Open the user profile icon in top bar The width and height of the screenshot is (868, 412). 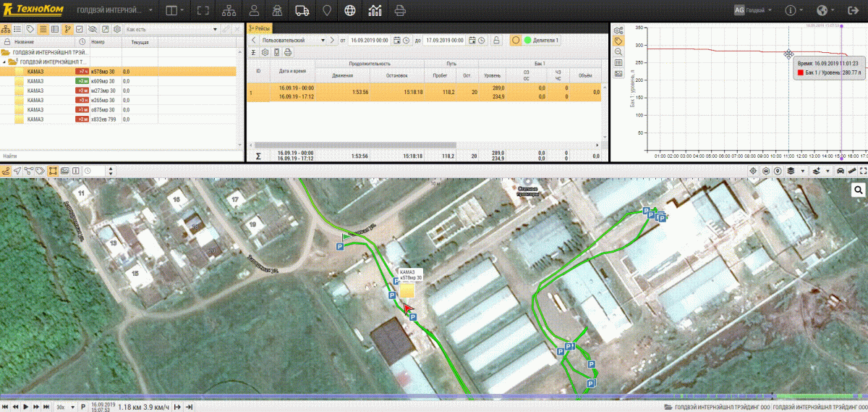coord(254,11)
